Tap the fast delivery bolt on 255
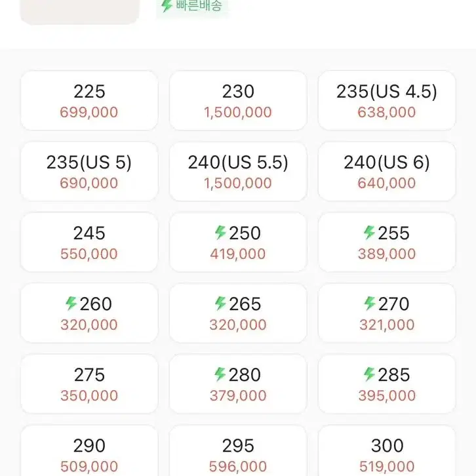The image size is (476, 476). (369, 233)
